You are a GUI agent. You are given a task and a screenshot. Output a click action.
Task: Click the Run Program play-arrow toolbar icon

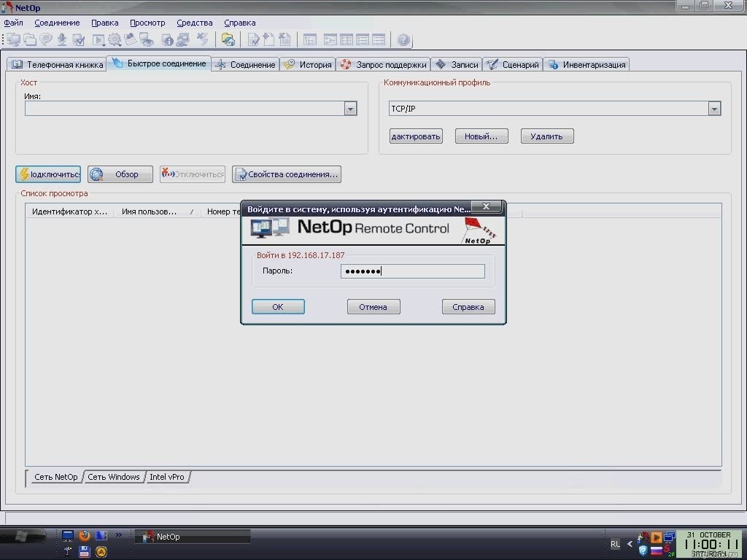(98, 40)
